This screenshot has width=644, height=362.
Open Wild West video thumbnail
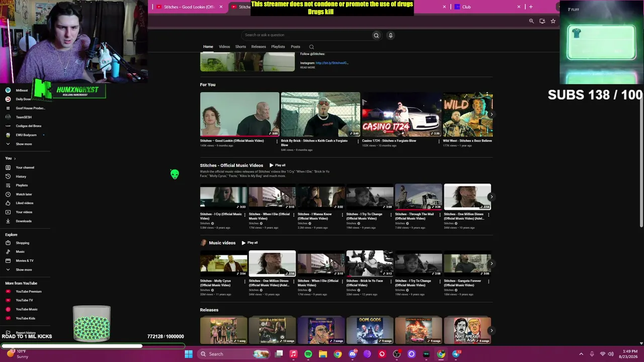[468, 114]
